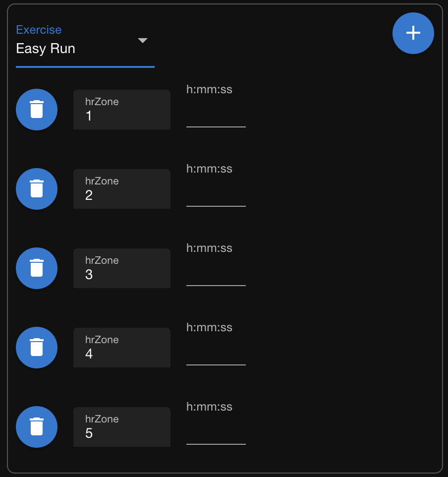The width and height of the screenshot is (448, 477).
Task: Focus the h:mm:ss time input for hrZone 1
Action: coord(216,117)
